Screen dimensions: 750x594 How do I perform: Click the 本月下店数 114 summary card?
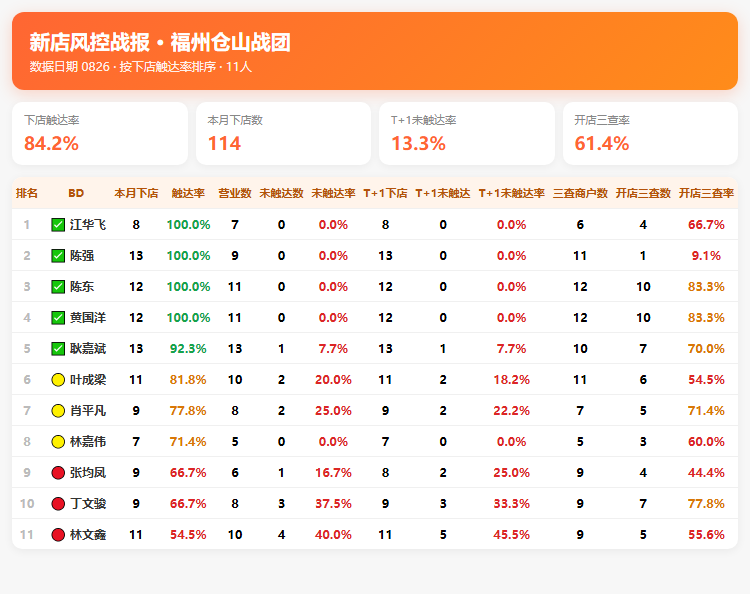[x=284, y=133]
